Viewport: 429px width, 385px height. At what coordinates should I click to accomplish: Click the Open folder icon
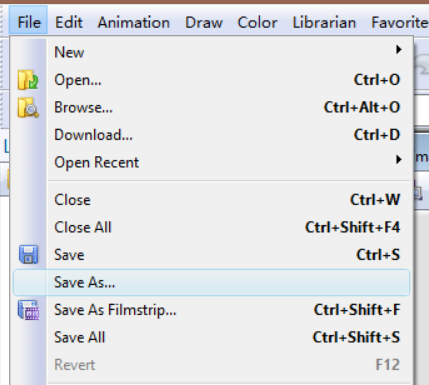(28, 80)
